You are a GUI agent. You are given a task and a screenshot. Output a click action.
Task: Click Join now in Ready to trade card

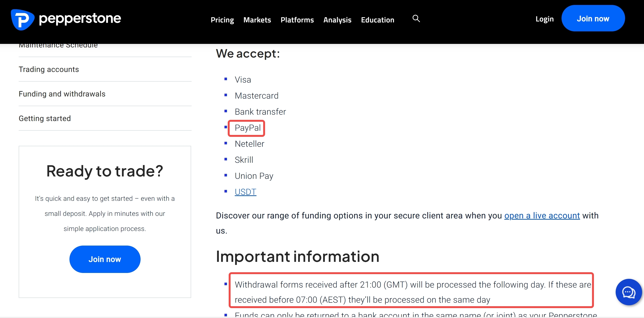tap(105, 259)
